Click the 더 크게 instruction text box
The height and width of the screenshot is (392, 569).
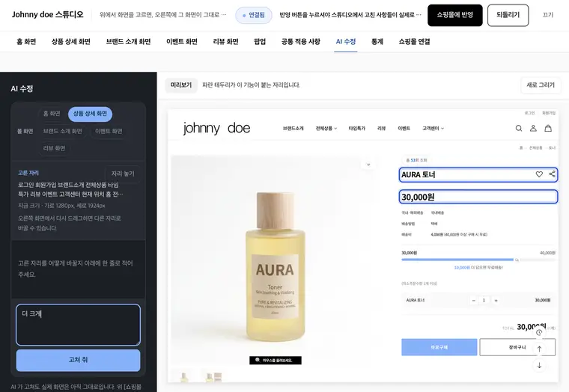(78, 325)
